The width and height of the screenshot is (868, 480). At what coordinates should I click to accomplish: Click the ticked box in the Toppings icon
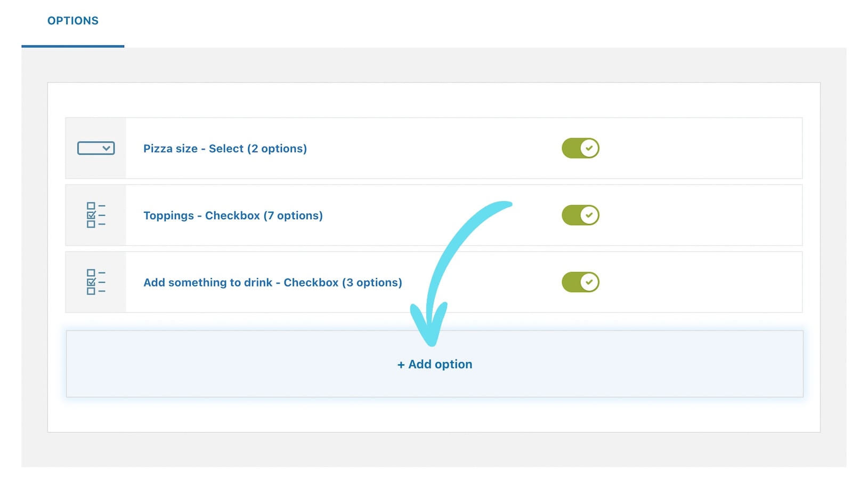click(x=91, y=215)
